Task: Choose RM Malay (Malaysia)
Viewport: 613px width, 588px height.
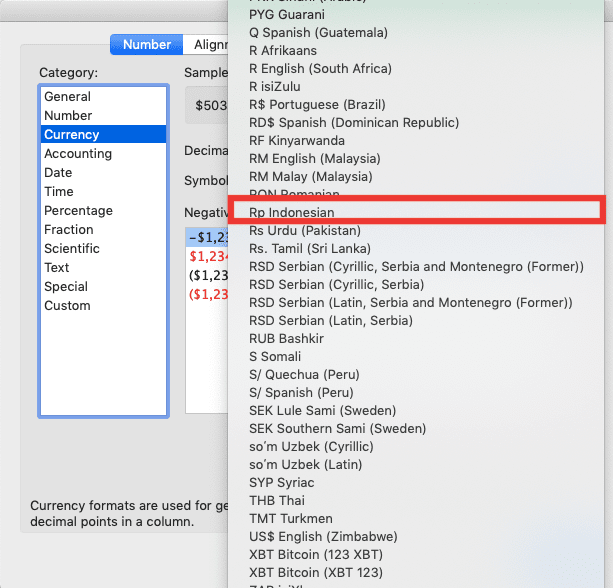Action: [x=416, y=176]
